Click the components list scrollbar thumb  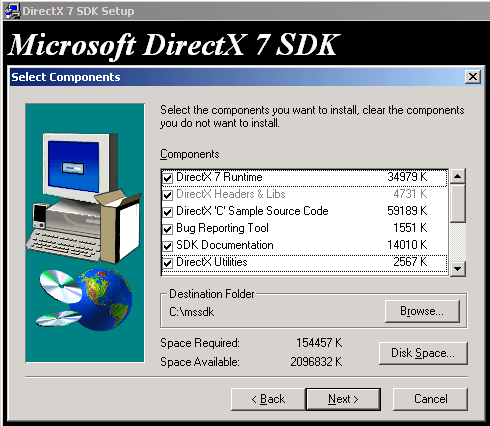click(x=458, y=203)
